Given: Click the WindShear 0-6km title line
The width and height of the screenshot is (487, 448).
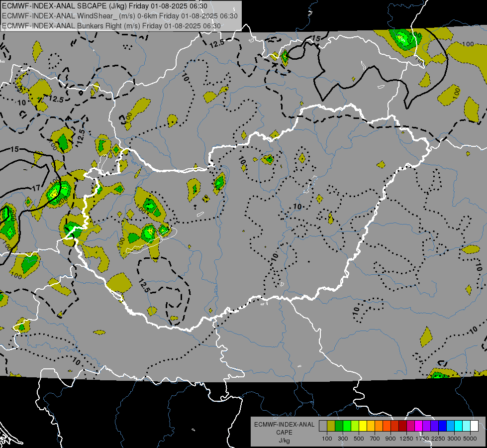Looking at the screenshot, I should (x=120, y=16).
